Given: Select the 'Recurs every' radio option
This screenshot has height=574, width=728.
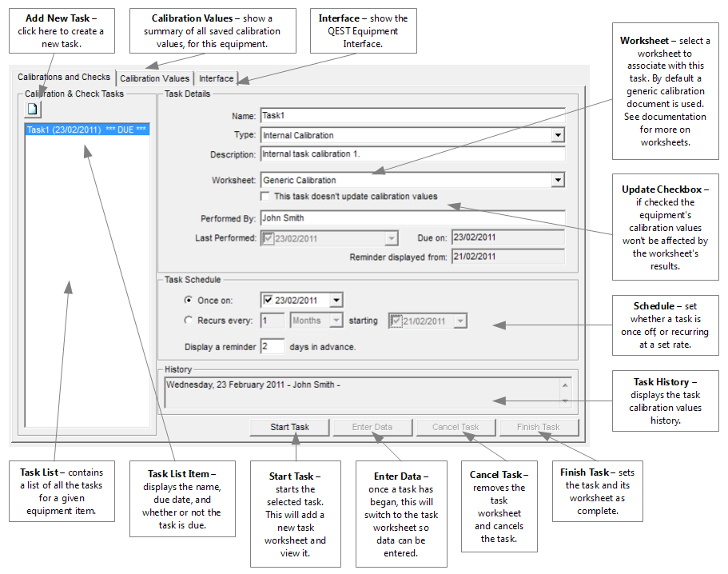Looking at the screenshot, I should tap(189, 321).
